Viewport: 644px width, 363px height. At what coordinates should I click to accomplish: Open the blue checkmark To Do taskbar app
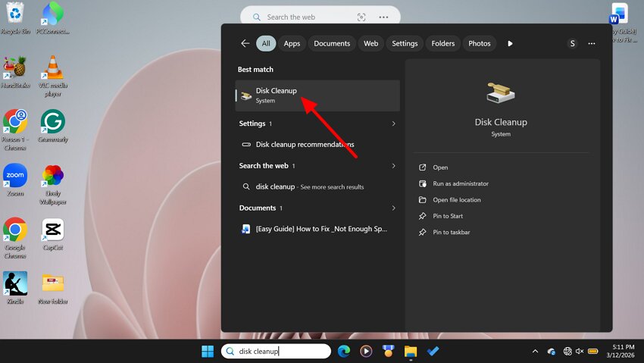coord(433,351)
